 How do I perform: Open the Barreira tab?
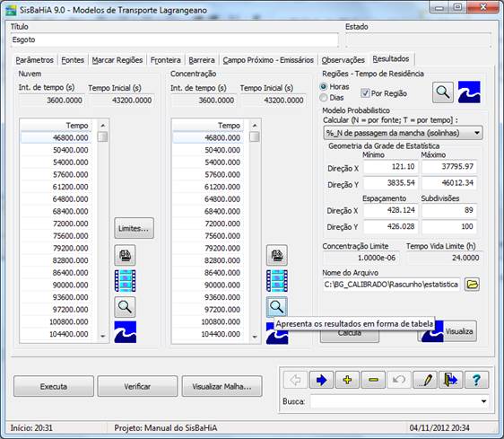point(202,60)
